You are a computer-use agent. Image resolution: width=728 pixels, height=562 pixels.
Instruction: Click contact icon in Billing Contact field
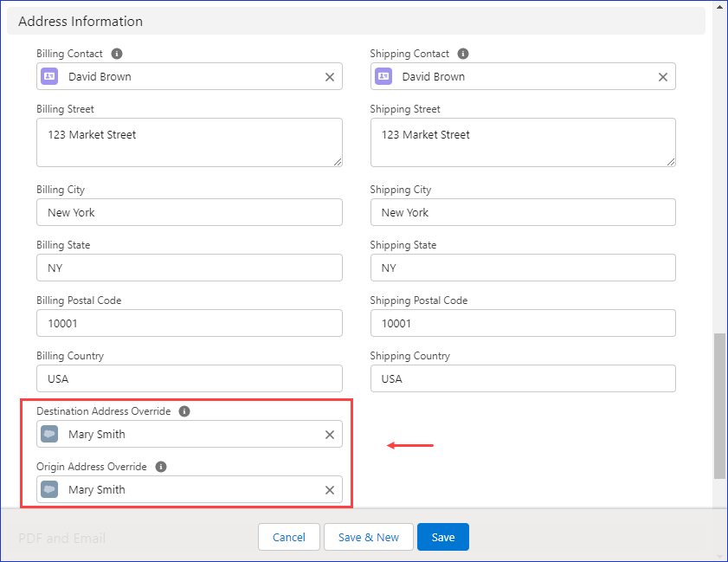coord(49,76)
